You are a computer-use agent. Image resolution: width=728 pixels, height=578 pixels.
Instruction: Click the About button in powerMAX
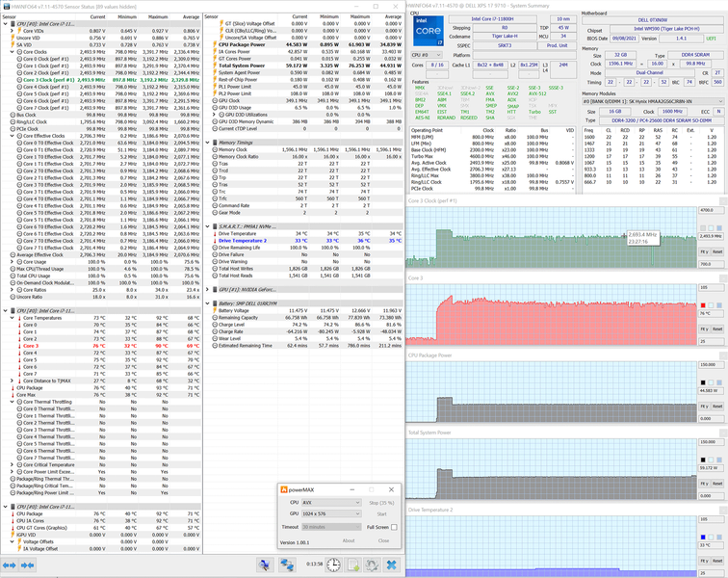(349, 540)
